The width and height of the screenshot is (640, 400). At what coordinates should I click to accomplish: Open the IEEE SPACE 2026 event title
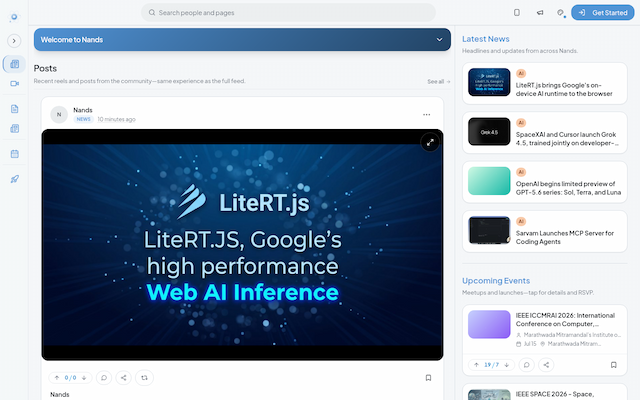pos(554,394)
